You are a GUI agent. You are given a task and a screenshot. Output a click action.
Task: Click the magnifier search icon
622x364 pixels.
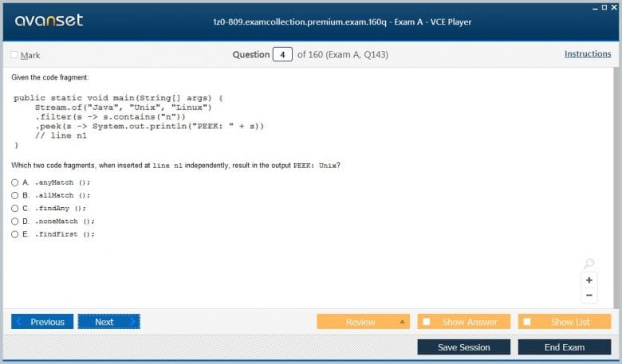coord(589,263)
